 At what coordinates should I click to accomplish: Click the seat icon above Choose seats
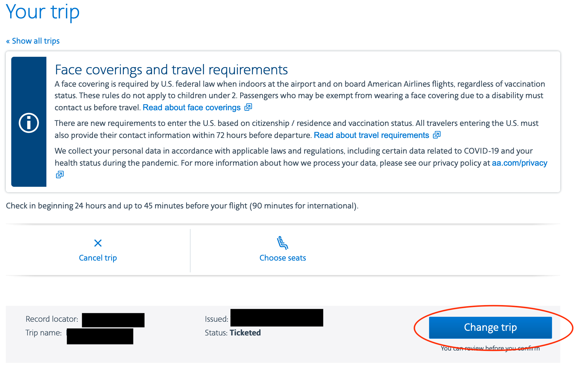282,243
